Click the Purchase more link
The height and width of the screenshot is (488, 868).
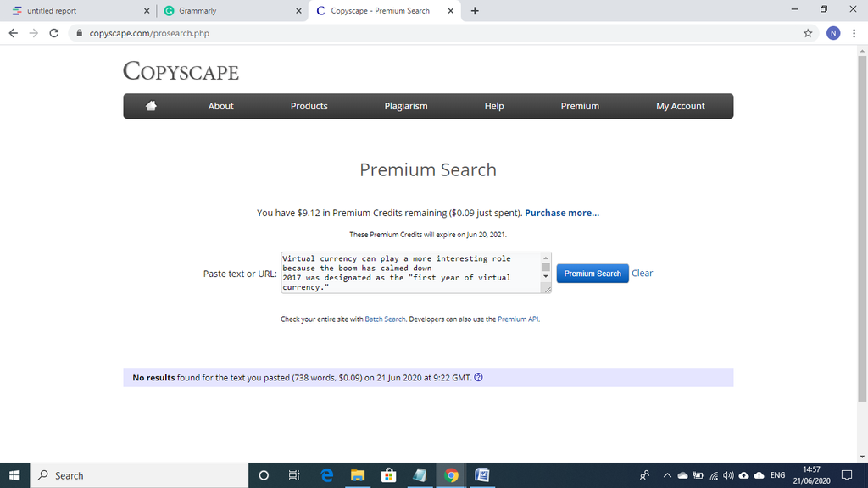pos(562,213)
